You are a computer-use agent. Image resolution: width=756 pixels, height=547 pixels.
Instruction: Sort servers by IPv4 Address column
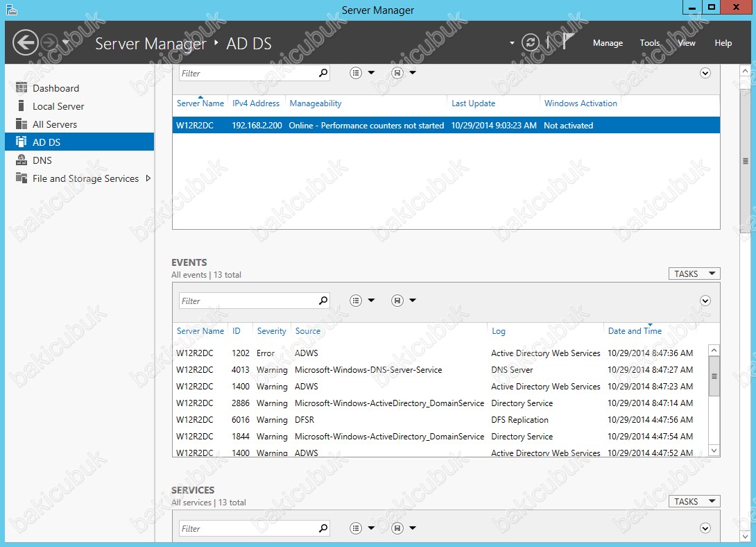pos(255,103)
